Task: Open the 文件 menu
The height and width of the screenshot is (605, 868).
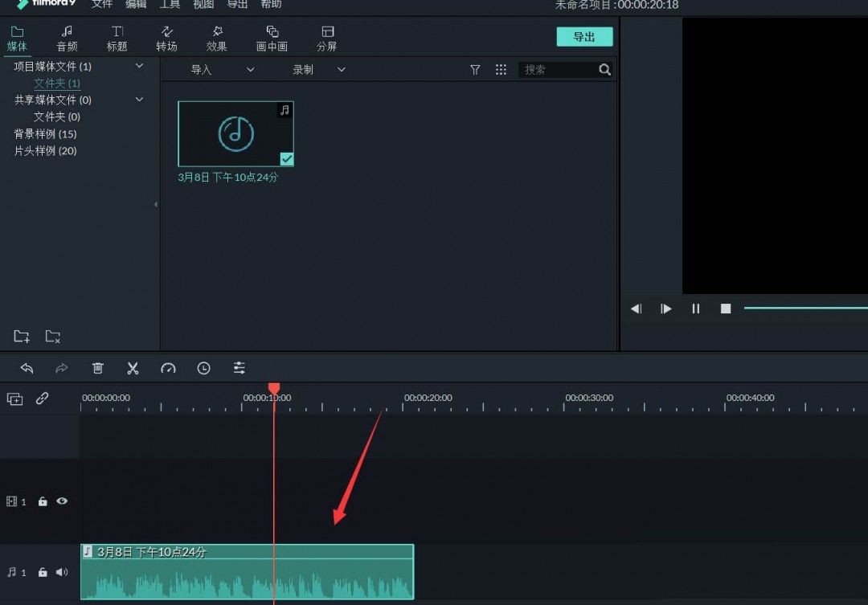Action: coord(101,5)
